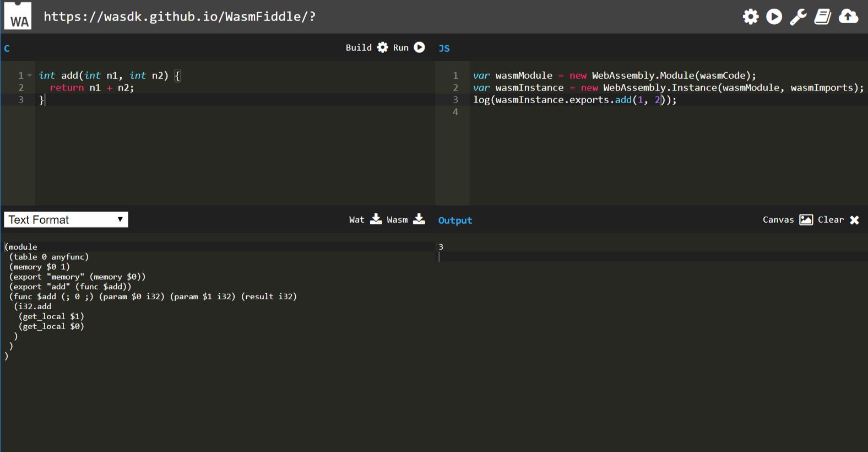This screenshot has width=868, height=452.
Task: Click '(module' line in text format
Action: pos(21,247)
